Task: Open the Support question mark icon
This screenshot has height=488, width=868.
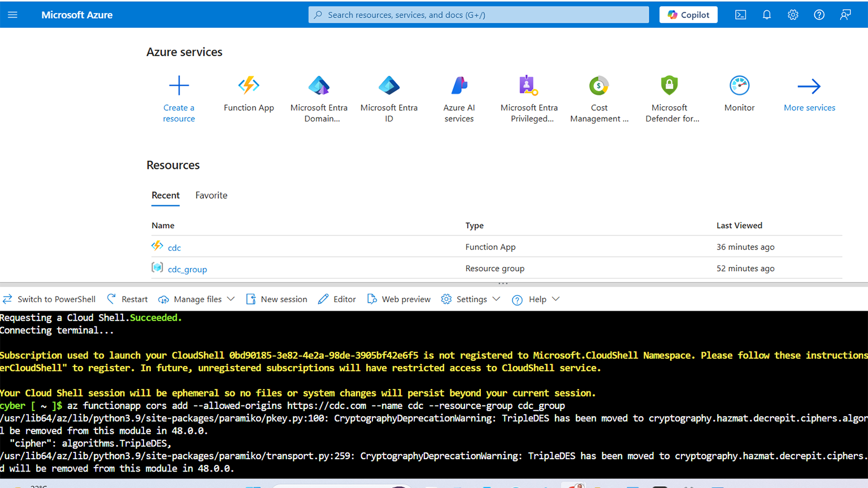Action: tap(819, 15)
